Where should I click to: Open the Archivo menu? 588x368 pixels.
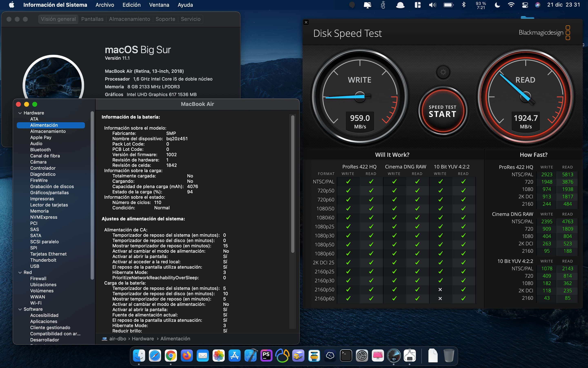click(x=105, y=5)
